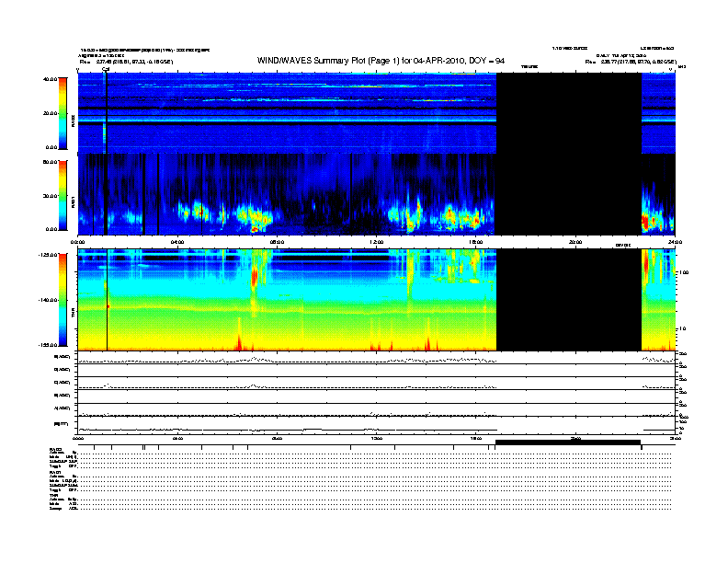Select the TNR intensity color bar
Screen dimensions: 728x563
(x=63, y=300)
